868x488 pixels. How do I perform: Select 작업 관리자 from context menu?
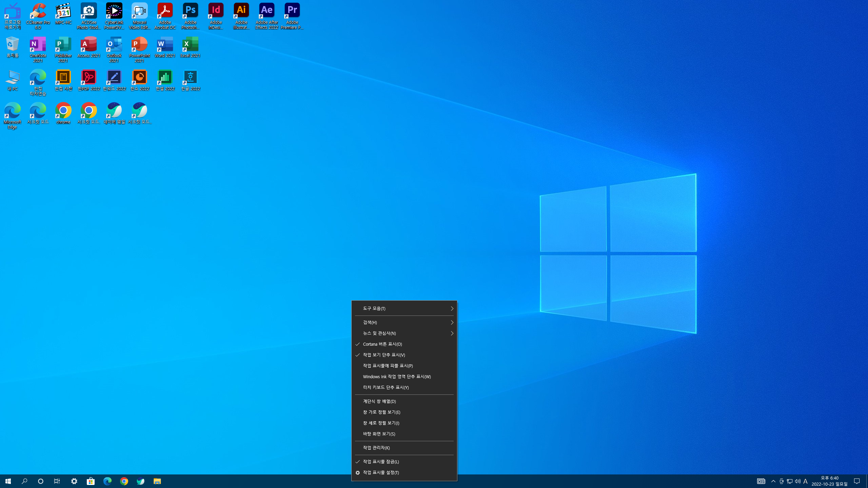point(376,448)
